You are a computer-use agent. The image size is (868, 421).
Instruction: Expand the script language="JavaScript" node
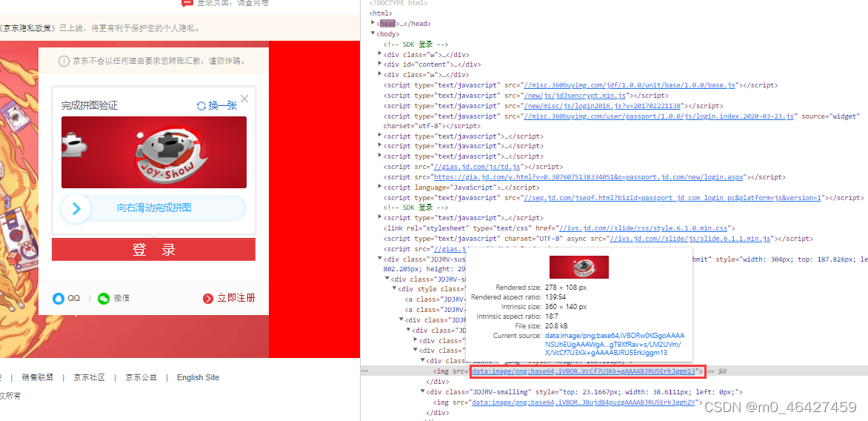(x=380, y=188)
